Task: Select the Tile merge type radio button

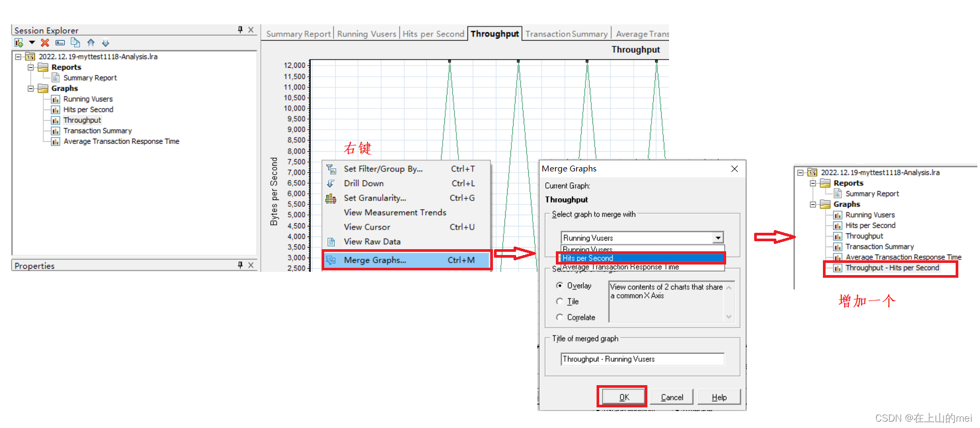Action: coord(560,302)
